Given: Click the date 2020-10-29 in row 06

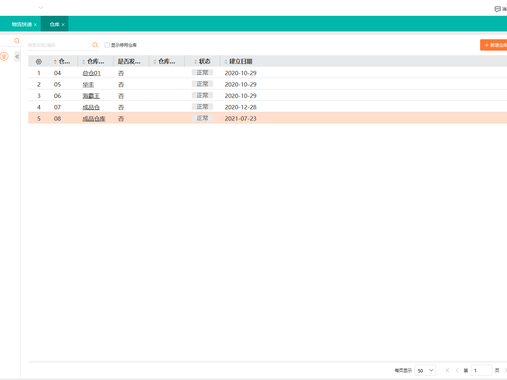Looking at the screenshot, I should click(x=240, y=96).
